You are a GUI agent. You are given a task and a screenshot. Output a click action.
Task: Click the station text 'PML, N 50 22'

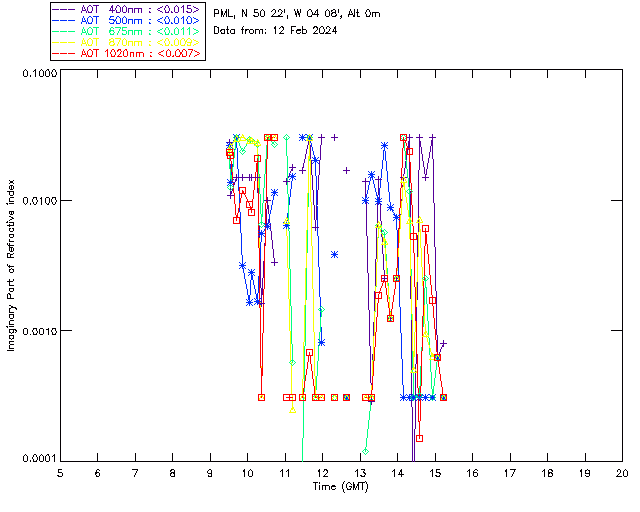250,14
